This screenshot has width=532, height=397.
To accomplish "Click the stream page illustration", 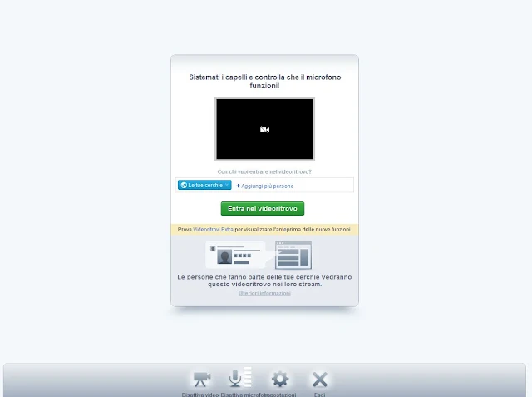I will pyautogui.click(x=293, y=255).
